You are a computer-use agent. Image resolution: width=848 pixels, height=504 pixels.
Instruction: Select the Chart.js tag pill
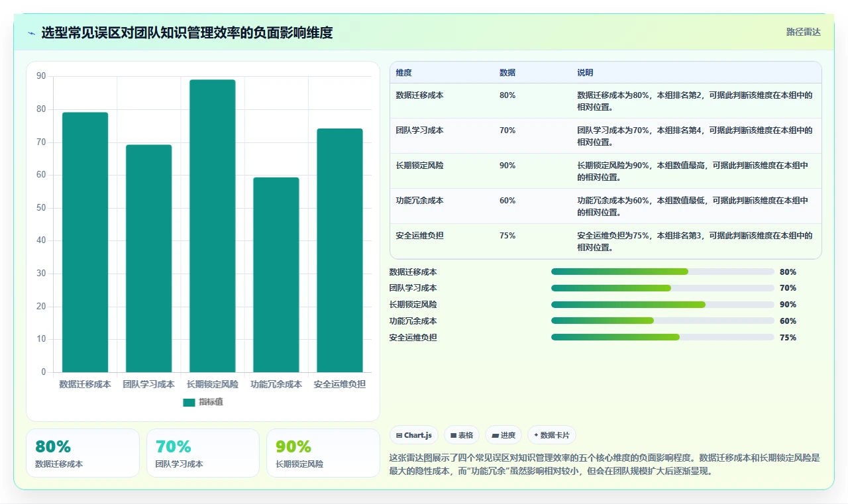click(x=414, y=435)
